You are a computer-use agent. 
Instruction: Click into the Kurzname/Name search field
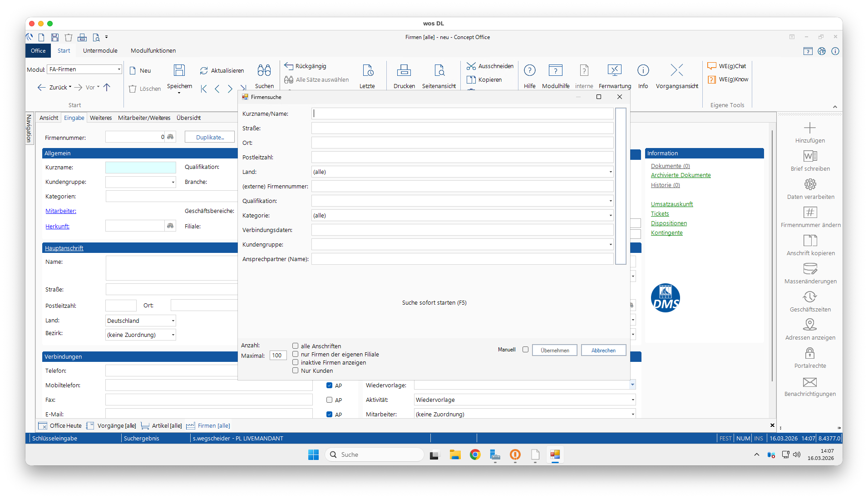[462, 114]
